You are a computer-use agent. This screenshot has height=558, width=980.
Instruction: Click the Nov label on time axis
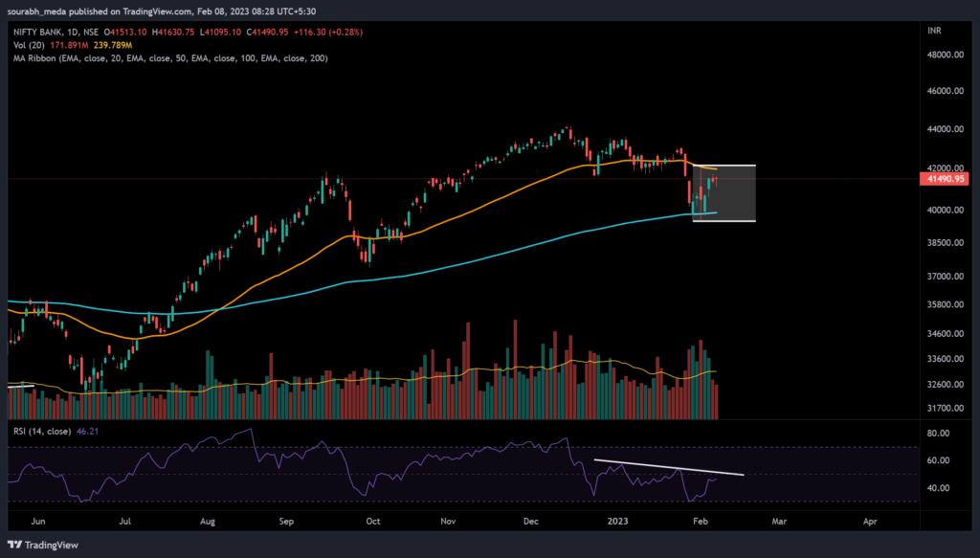(x=448, y=521)
